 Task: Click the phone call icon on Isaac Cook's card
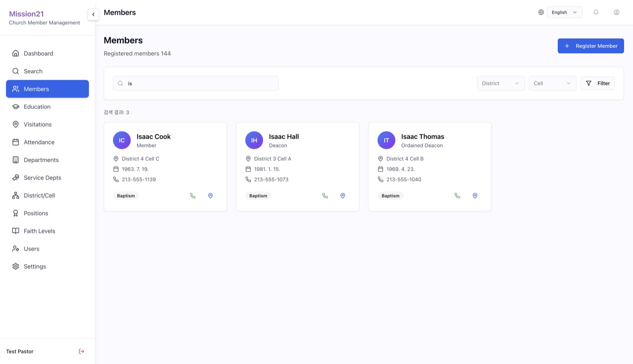[193, 195]
